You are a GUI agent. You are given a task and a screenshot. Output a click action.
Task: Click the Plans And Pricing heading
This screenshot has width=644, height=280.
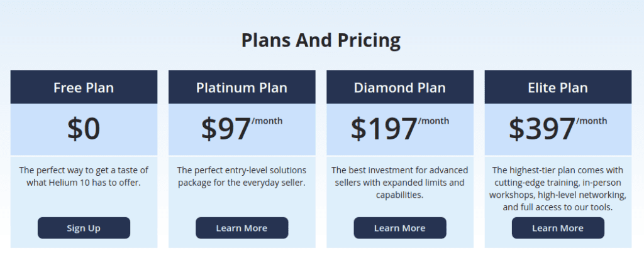pyautogui.click(x=321, y=40)
